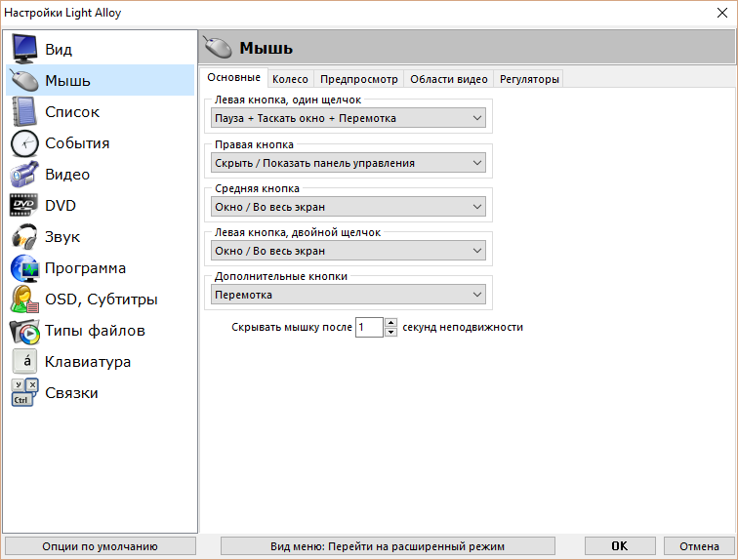This screenshot has width=738, height=560.
Task: Close the Настройки Light Alloy window
Action: coord(722,13)
